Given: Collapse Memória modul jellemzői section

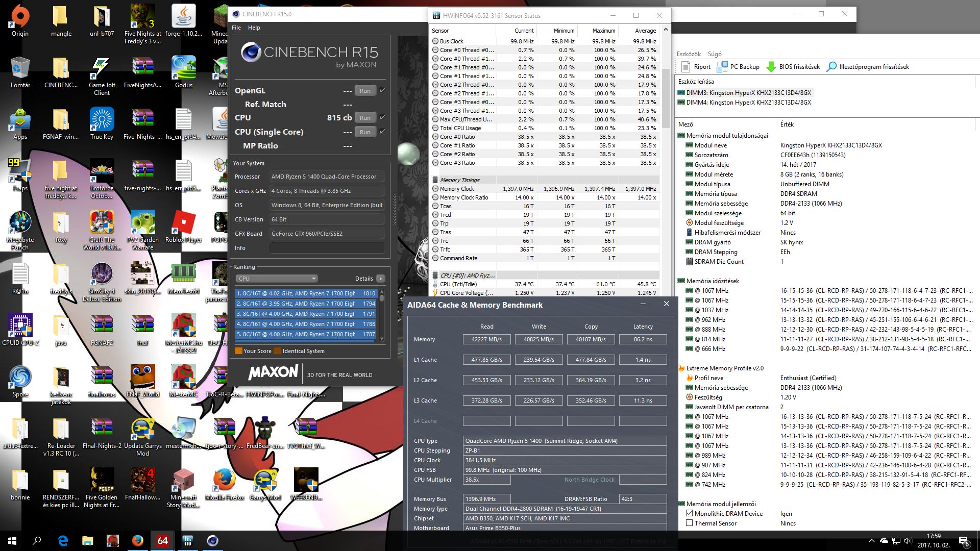Looking at the screenshot, I should (681, 504).
